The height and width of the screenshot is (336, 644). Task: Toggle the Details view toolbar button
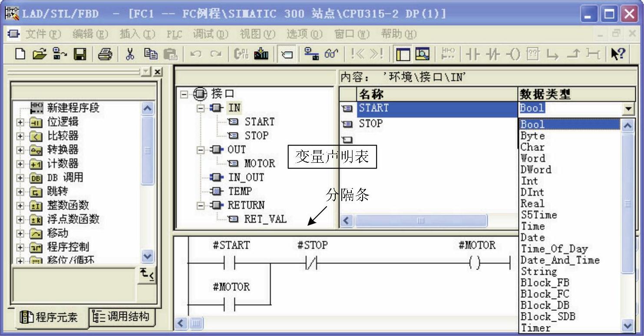point(422,54)
